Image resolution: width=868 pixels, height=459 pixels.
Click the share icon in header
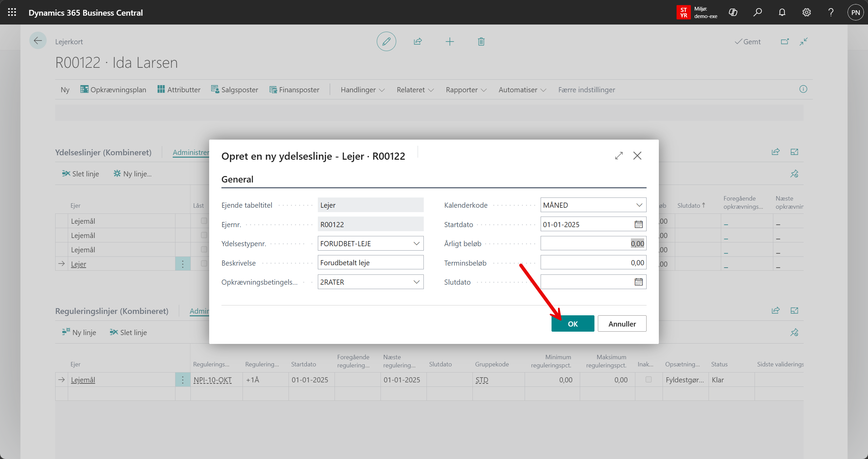(418, 42)
